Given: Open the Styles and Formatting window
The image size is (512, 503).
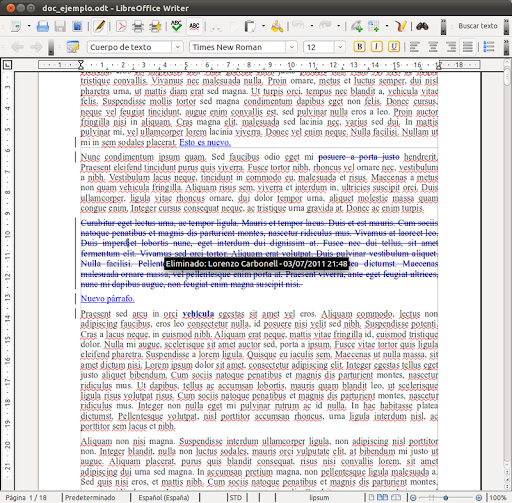Looking at the screenshot, I should tap(72, 47).
